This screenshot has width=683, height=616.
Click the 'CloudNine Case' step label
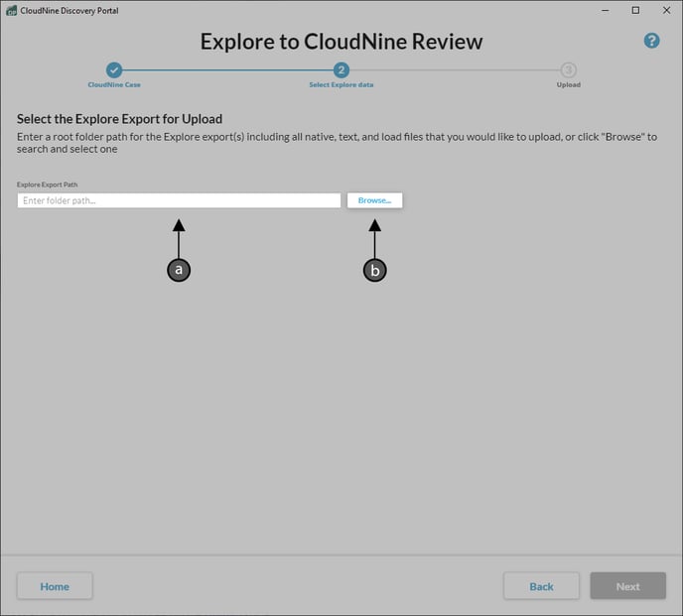pyautogui.click(x=114, y=85)
